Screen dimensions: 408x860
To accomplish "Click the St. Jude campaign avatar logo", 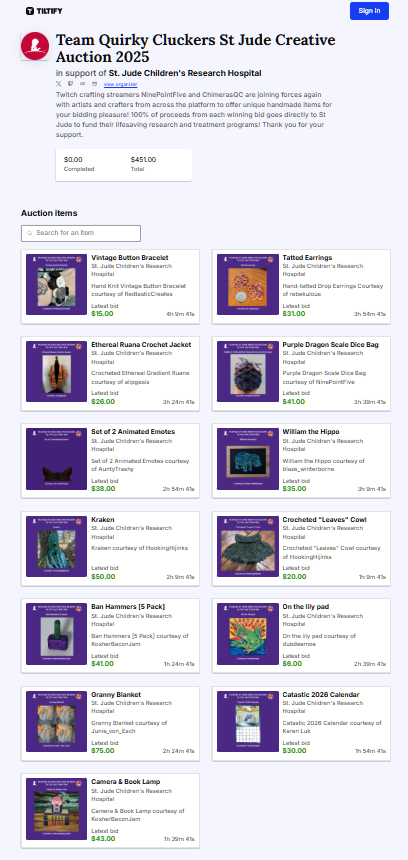I will pyautogui.click(x=35, y=46).
